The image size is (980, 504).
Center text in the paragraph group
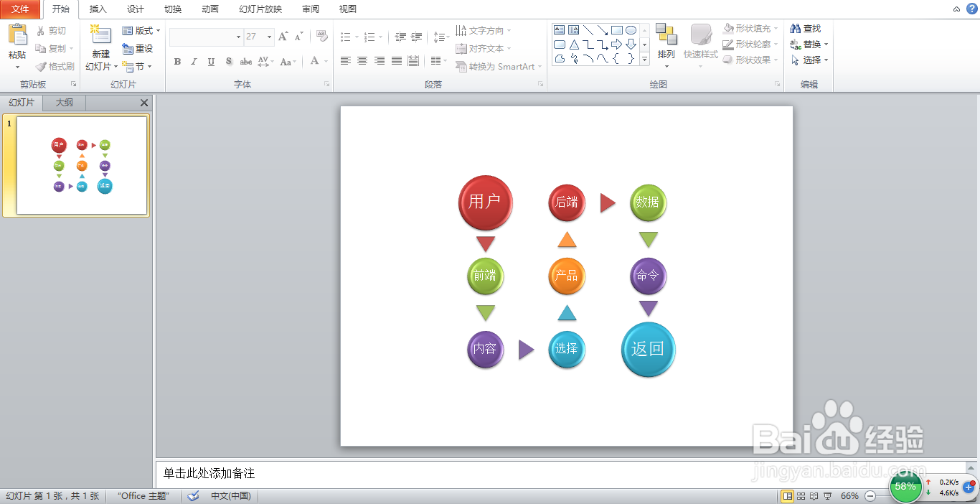click(x=362, y=61)
